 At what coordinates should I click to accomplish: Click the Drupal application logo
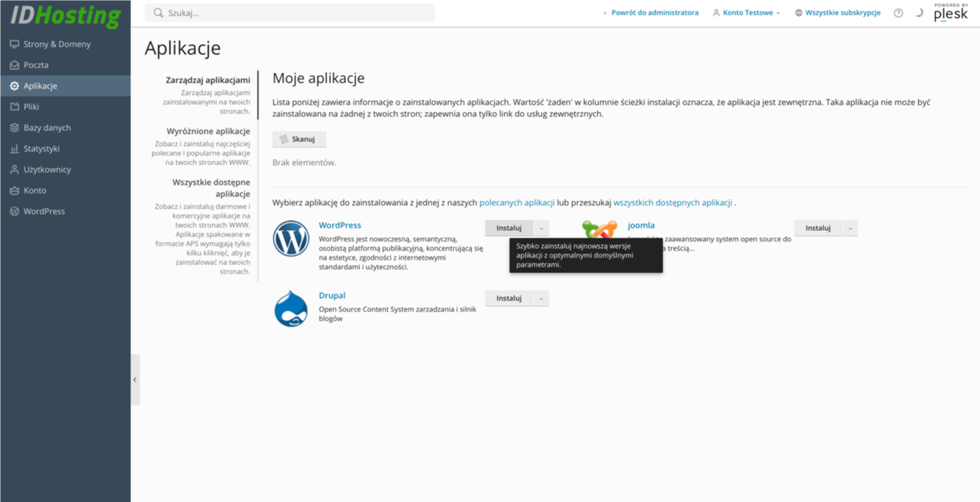291,309
